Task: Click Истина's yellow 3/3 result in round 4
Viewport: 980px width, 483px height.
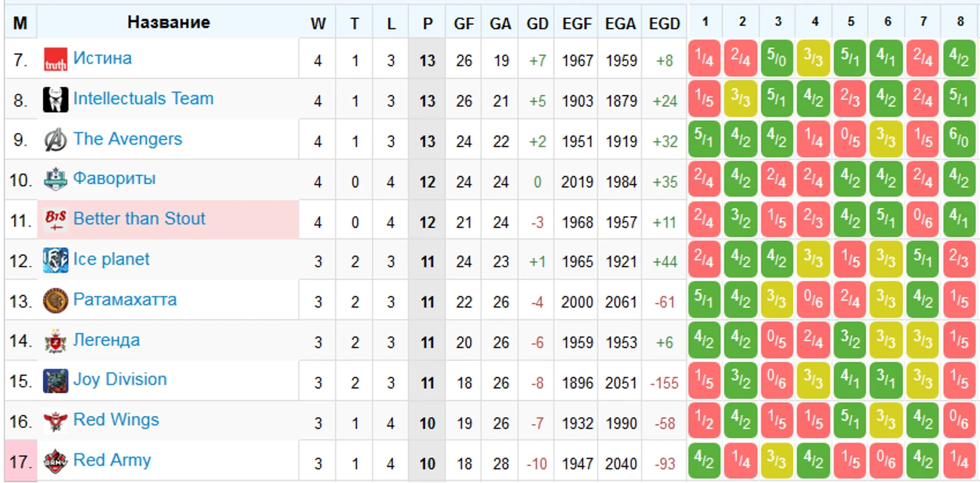Action: [814, 59]
